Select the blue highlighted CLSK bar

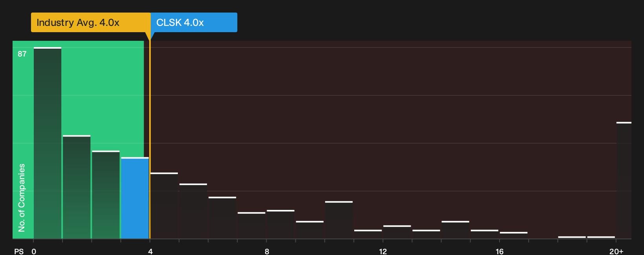pos(135,198)
